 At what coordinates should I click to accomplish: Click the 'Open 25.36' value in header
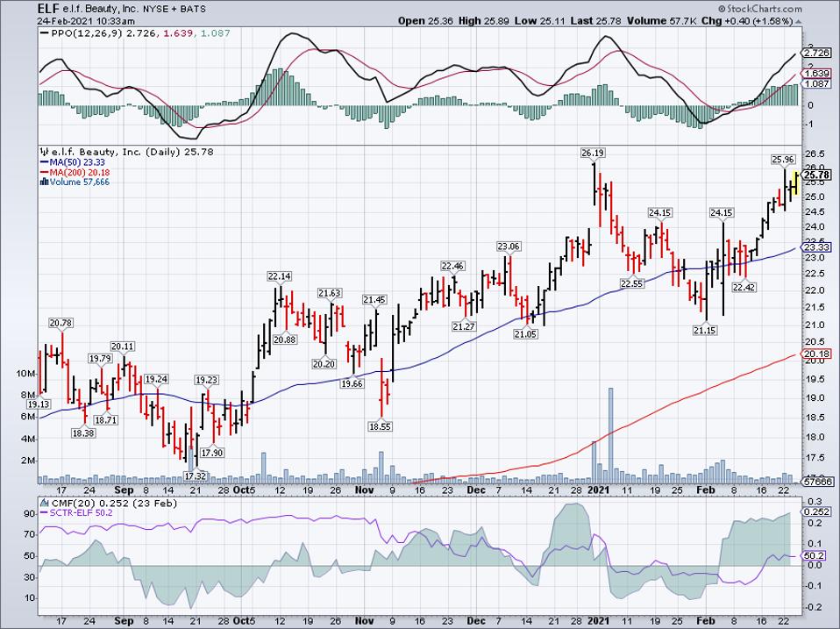(x=424, y=21)
